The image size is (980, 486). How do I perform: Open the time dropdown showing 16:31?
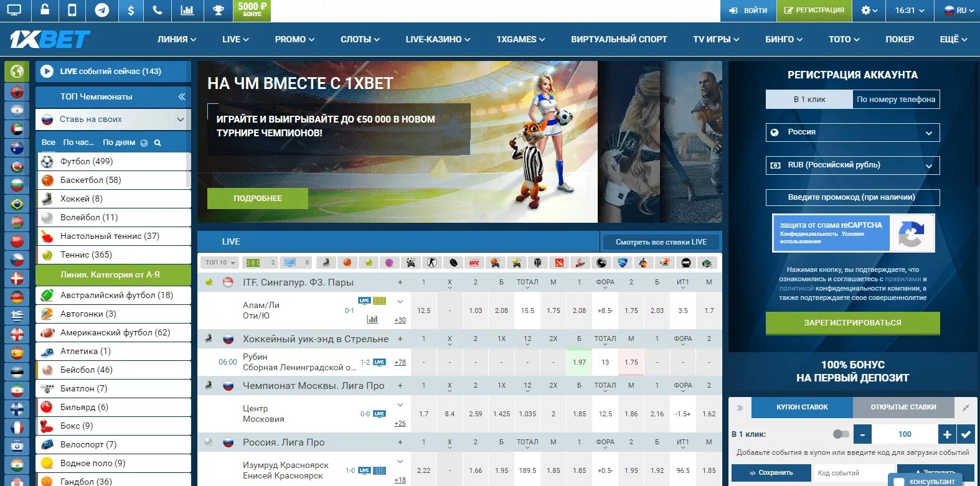click(x=910, y=11)
